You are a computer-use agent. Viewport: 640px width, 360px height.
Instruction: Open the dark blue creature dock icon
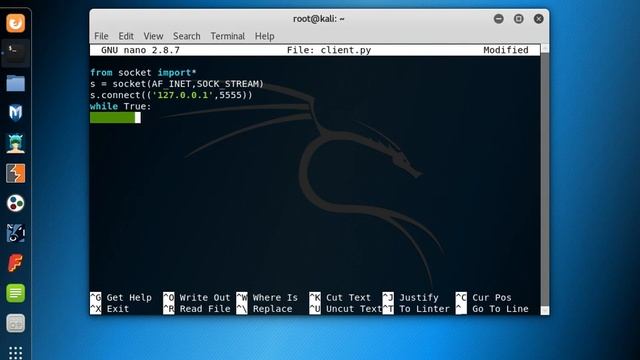coord(16,233)
